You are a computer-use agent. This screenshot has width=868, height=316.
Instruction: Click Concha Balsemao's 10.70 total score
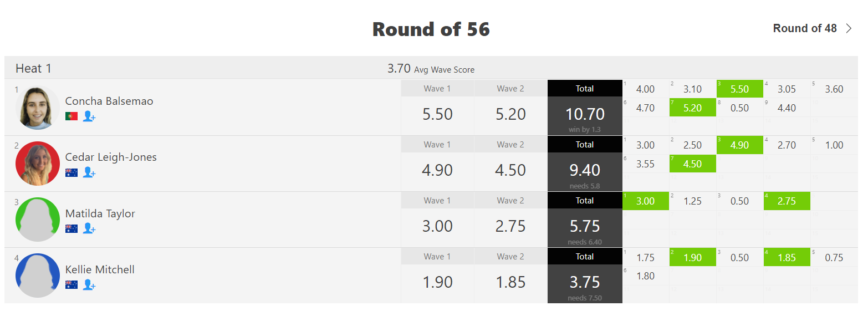click(585, 114)
